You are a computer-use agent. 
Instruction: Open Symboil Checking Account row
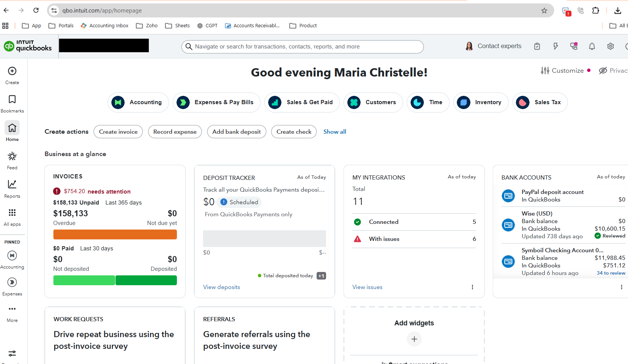(563, 262)
